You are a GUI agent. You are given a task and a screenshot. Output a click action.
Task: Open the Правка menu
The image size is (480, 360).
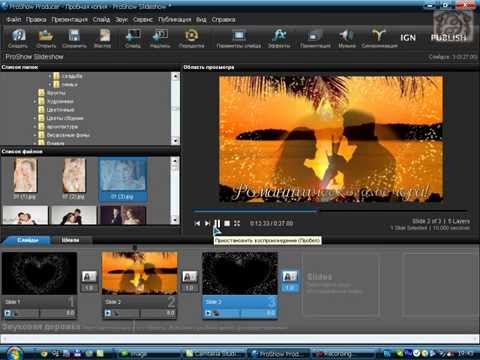[36, 20]
